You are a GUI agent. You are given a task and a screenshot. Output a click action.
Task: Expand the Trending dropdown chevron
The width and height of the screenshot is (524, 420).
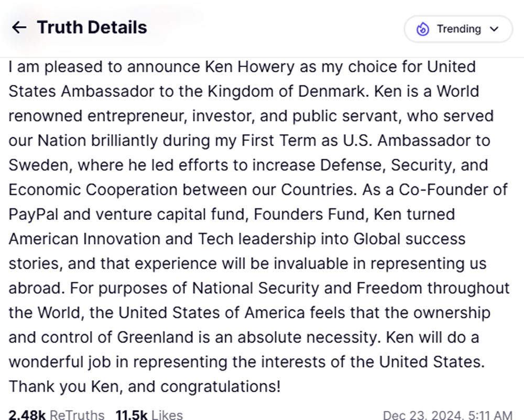tap(494, 29)
